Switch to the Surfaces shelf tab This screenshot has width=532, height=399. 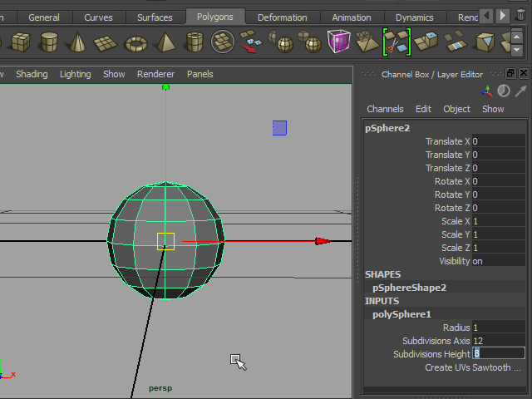point(155,17)
